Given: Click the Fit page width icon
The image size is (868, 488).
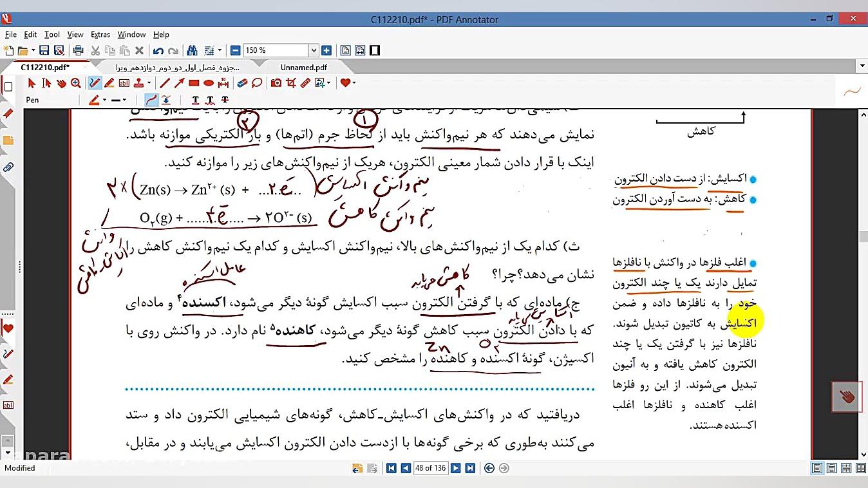Looking at the screenshot, I should [360, 50].
